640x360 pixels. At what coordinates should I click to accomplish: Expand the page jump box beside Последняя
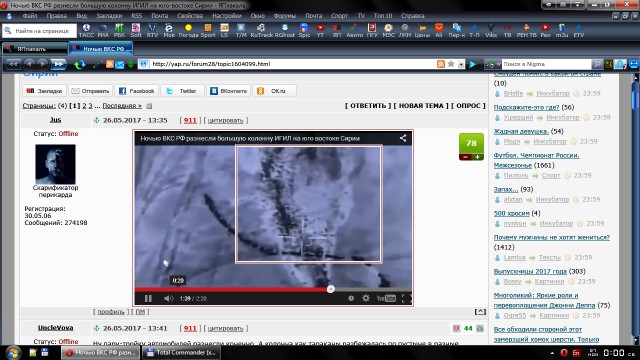pos(149,106)
